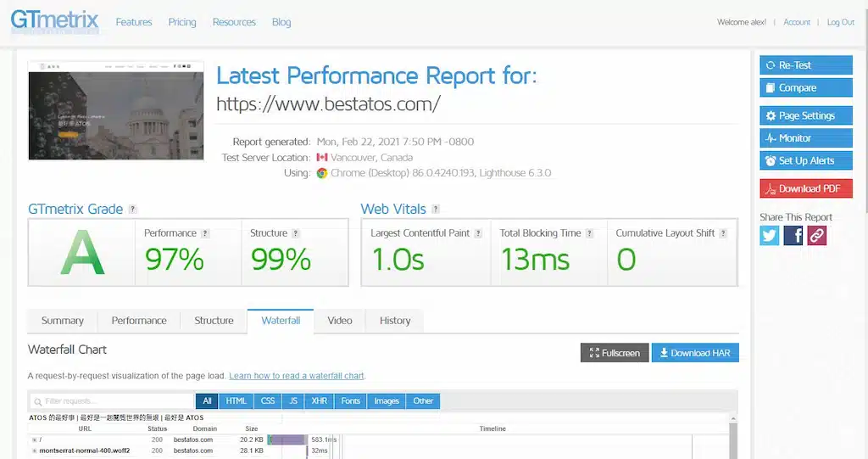Viewport: 868px width, 459px height.
Task: Click the website screenshot thumbnail
Action: click(x=115, y=111)
